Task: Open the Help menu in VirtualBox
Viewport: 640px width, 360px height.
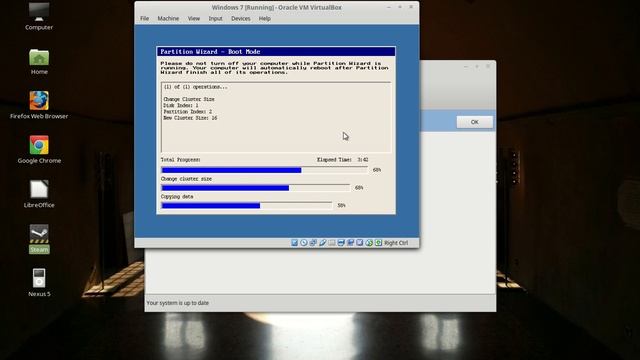Action: point(264,18)
